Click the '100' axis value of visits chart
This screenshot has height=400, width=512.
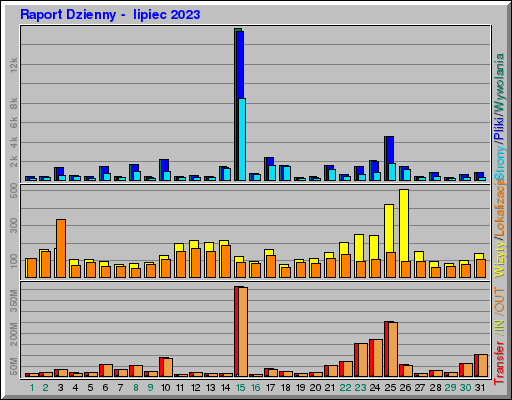[14, 261]
